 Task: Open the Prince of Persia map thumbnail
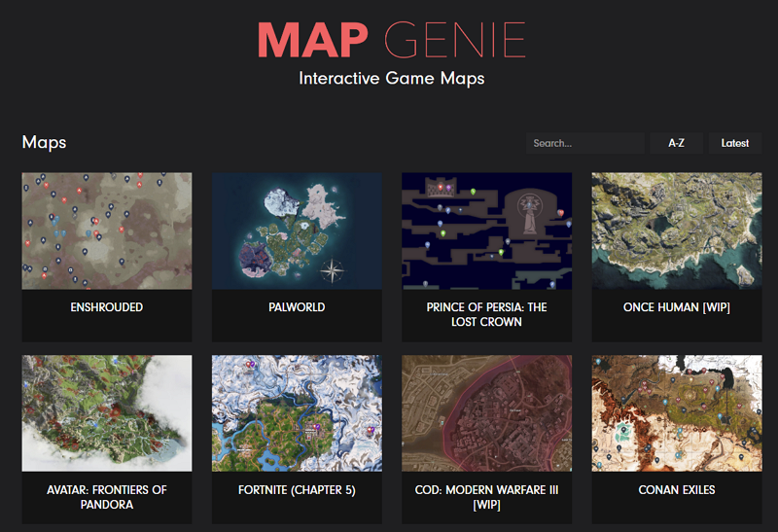click(487, 231)
